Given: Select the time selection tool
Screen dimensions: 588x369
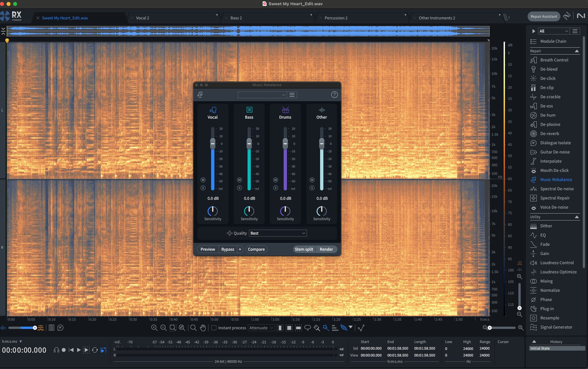Looking at the screenshot, I should click(280, 328).
